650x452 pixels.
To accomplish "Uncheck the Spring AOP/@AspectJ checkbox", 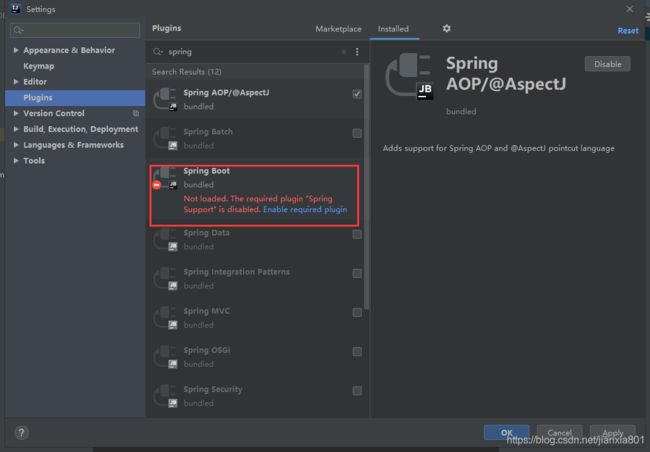I will tap(357, 94).
